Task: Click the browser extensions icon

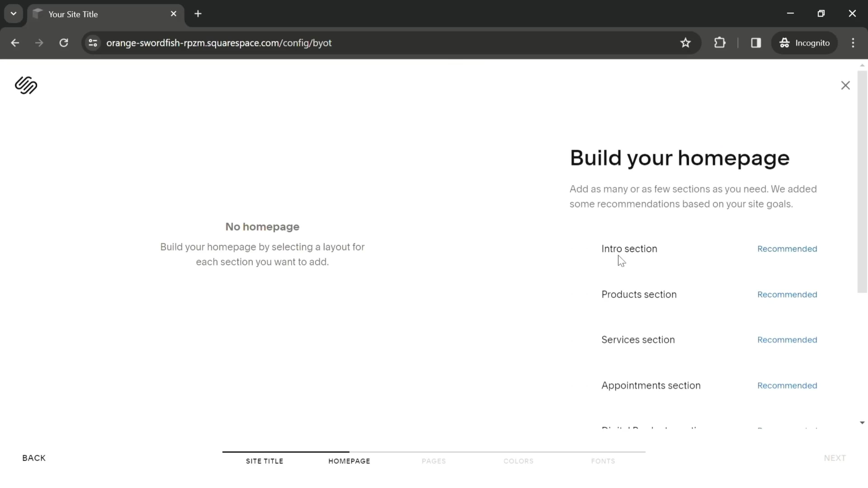Action: 719,42
